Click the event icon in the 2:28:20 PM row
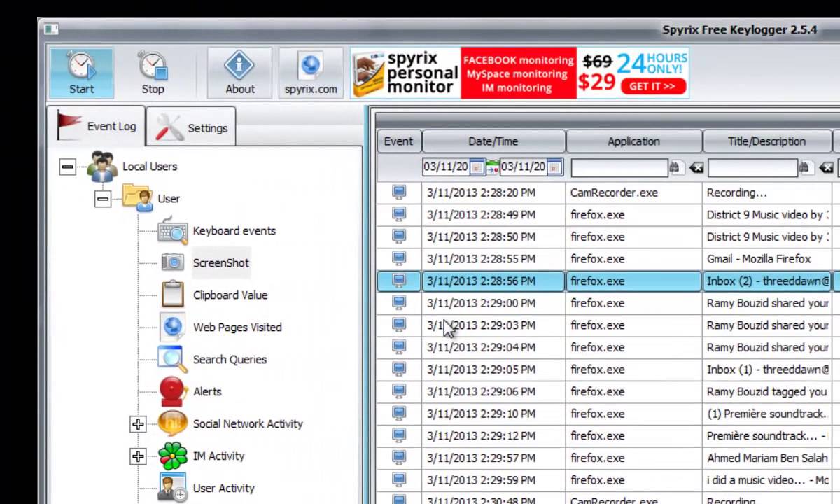 click(399, 192)
